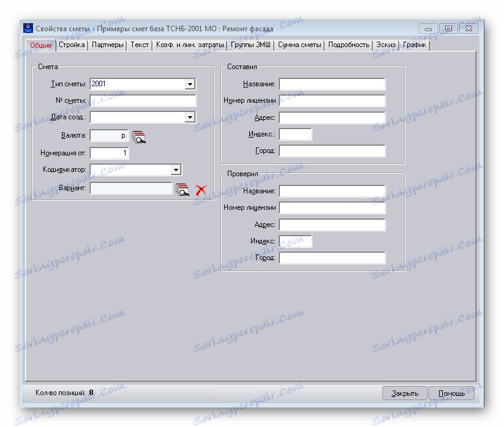Click the Закрыть button
Screen dimensions: 504x427
coord(405,393)
